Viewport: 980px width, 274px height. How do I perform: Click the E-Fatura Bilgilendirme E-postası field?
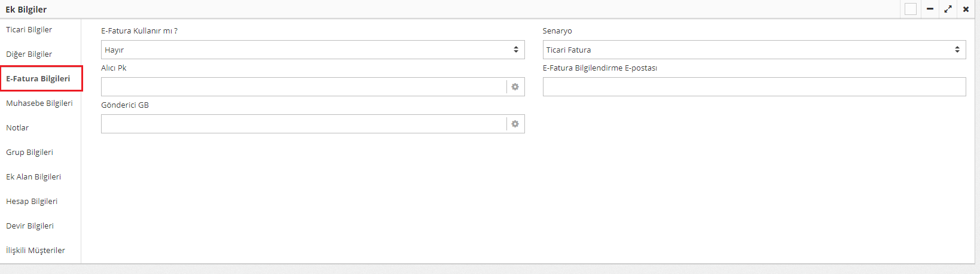tap(753, 87)
